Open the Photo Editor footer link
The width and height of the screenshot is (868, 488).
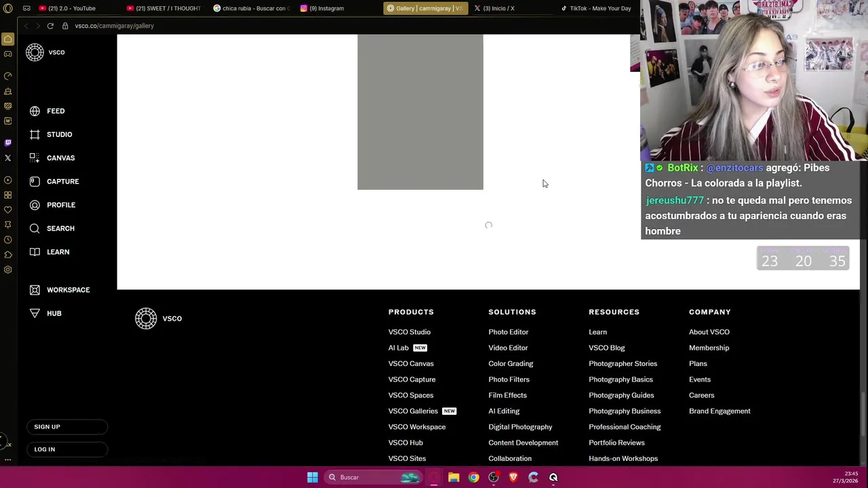[x=508, y=332]
